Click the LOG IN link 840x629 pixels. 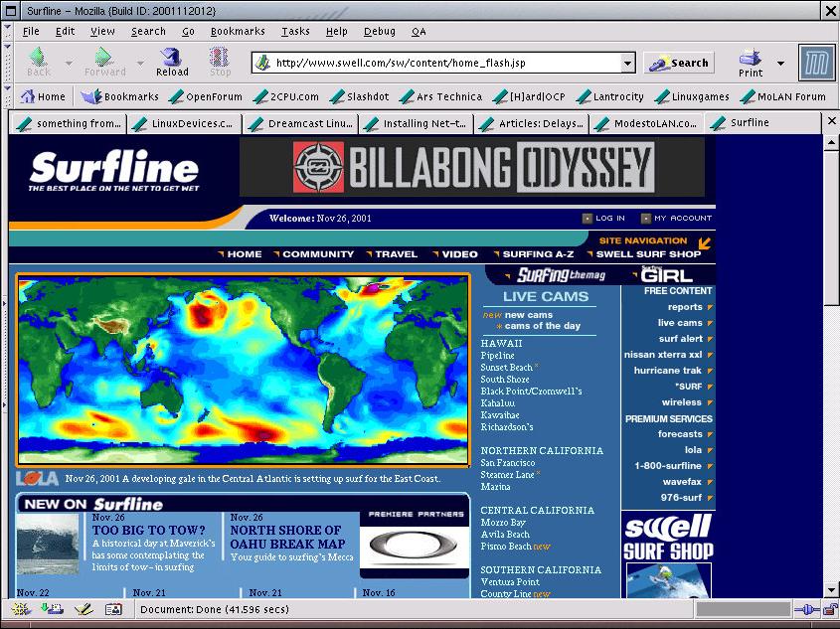tap(603, 218)
